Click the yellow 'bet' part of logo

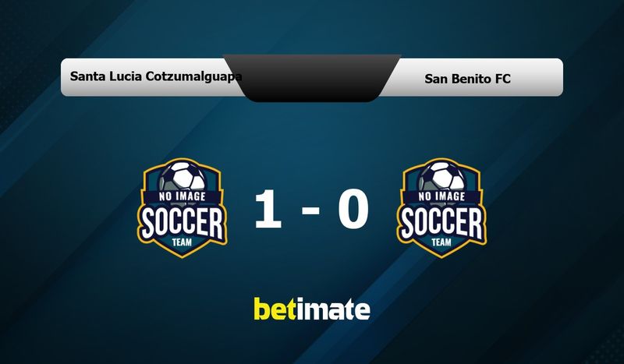275,309
